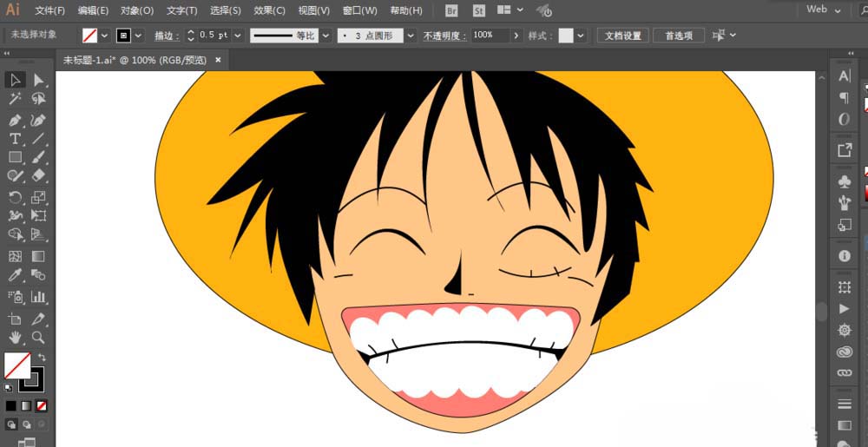The image size is (868, 447).
Task: Choose the Symbol Sprayer tool
Action: (x=16, y=297)
